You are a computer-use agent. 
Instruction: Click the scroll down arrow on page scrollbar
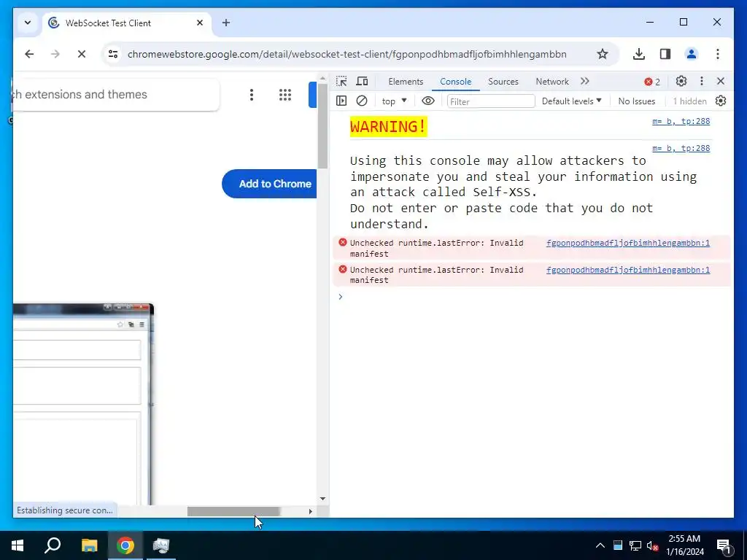pyautogui.click(x=322, y=499)
